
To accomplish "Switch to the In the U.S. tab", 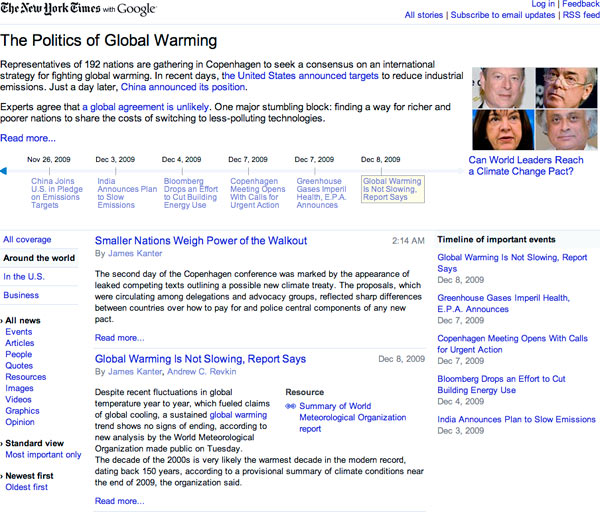I will [x=24, y=277].
